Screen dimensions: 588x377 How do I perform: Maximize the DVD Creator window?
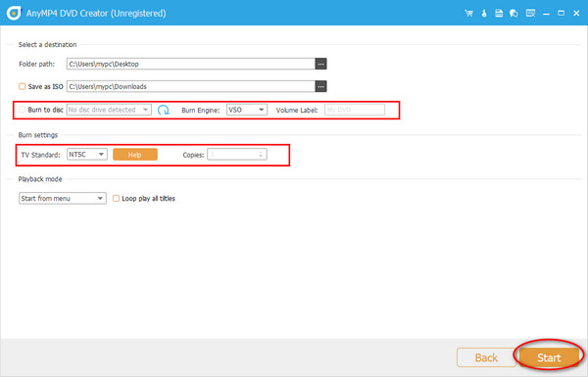[561, 14]
